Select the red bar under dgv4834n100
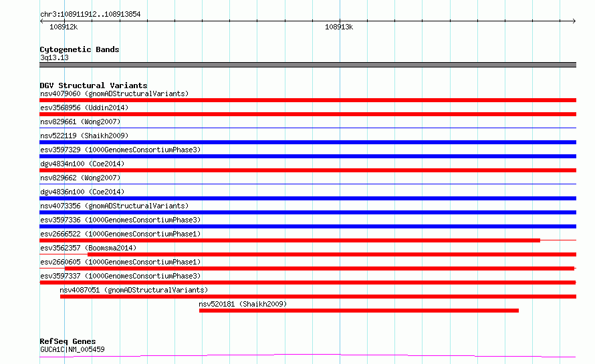The height and width of the screenshot is (364, 595). point(308,170)
